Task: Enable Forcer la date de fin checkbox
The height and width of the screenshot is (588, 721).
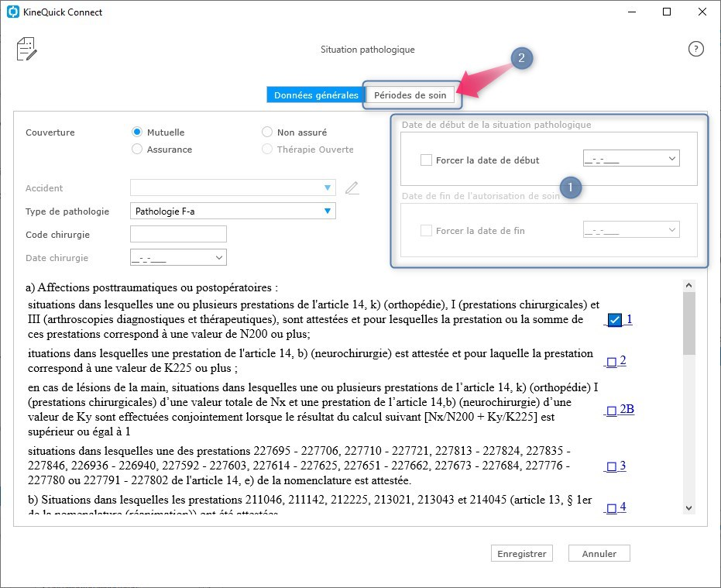Action: tap(426, 231)
